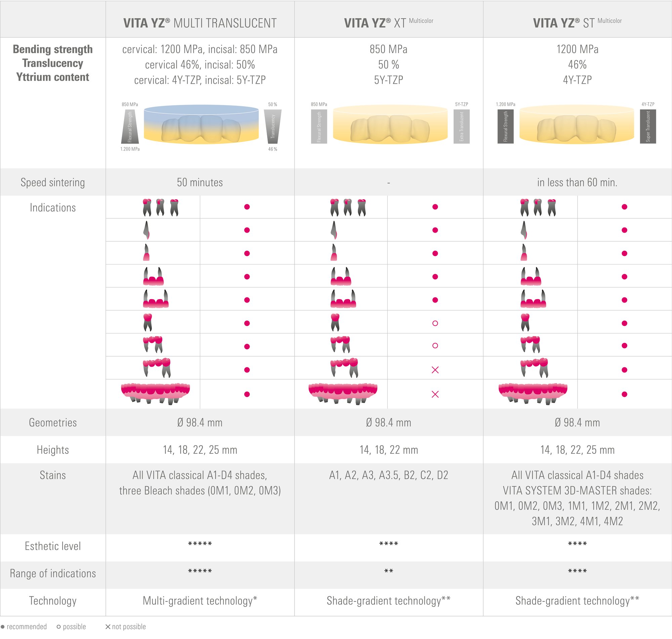Image resolution: width=672 pixels, height=639 pixels.
Task: Click the hollow possible circle for XT posterior bridge
Action: click(x=435, y=346)
